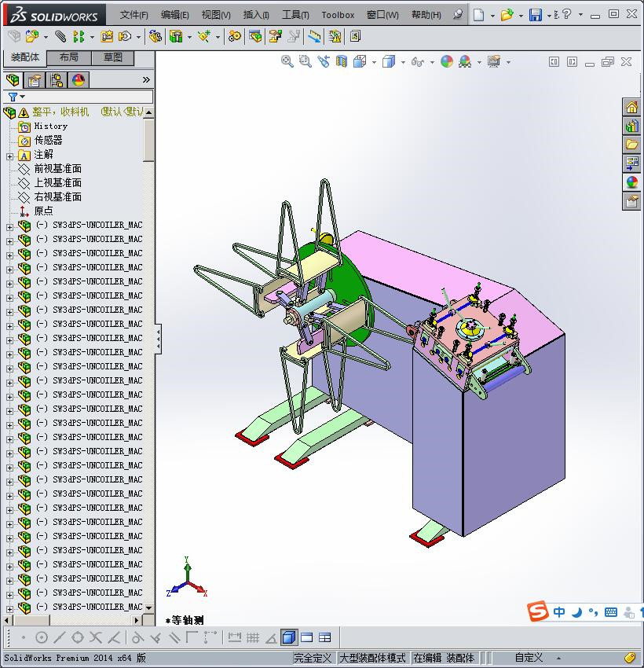
Task: Click the tree scrollbar down arrow
Action: pos(148,608)
